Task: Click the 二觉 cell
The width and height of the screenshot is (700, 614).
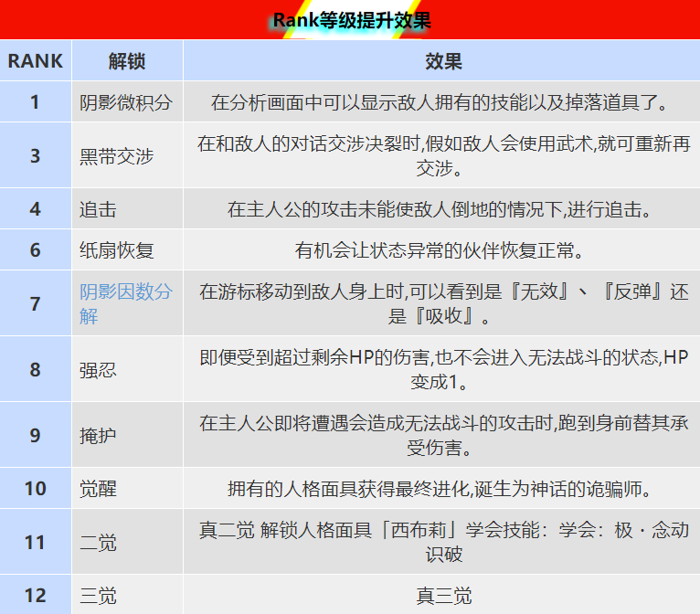Action: 127,542
